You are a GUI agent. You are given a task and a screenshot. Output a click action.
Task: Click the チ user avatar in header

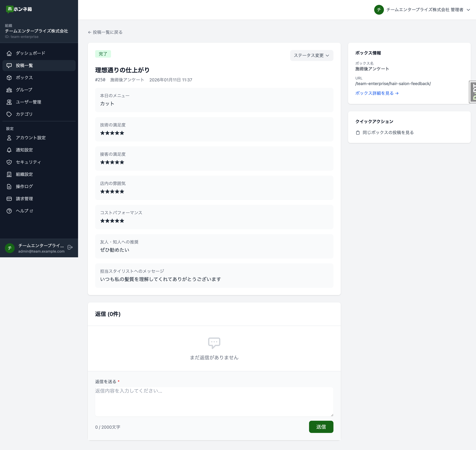pos(379,10)
